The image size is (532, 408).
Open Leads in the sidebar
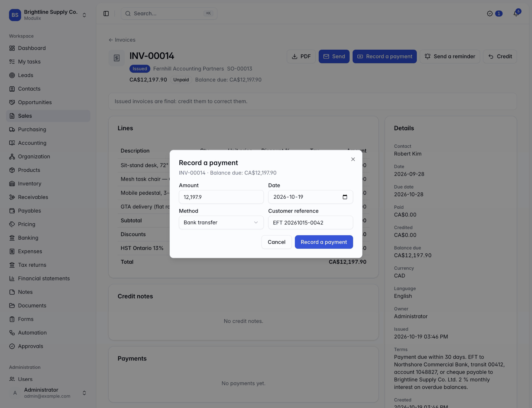coord(48,75)
